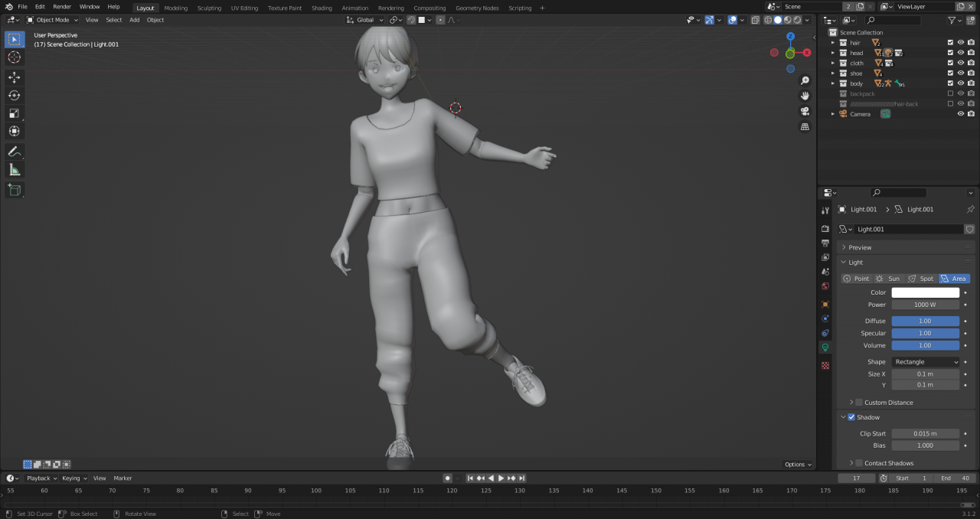Choose the Measure tool

[14, 170]
